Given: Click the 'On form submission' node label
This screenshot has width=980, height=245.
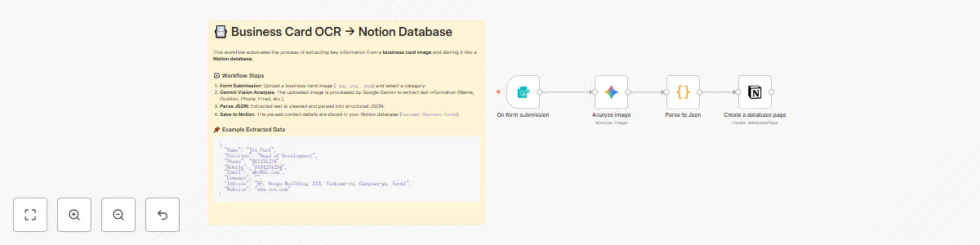Looking at the screenshot, I should tap(523, 115).
